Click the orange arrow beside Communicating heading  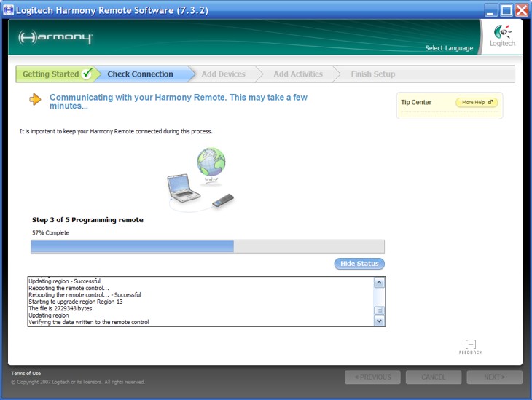[x=35, y=99]
